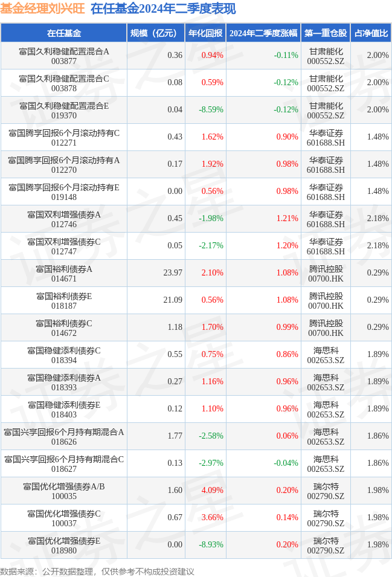Click the -8.93% annualized return value
The width and height of the screenshot is (392, 577).
[211, 545]
